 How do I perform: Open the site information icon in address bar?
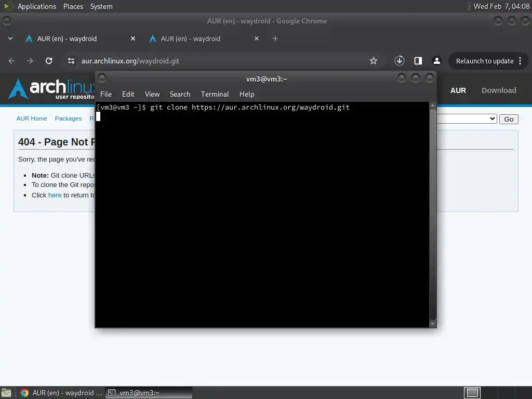(x=71, y=61)
